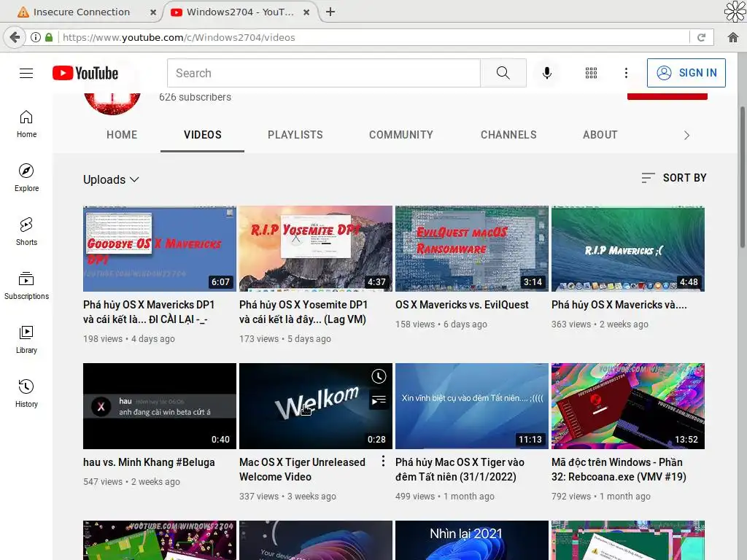Reload the page with the refresh icon
The width and height of the screenshot is (747, 560).
click(701, 37)
